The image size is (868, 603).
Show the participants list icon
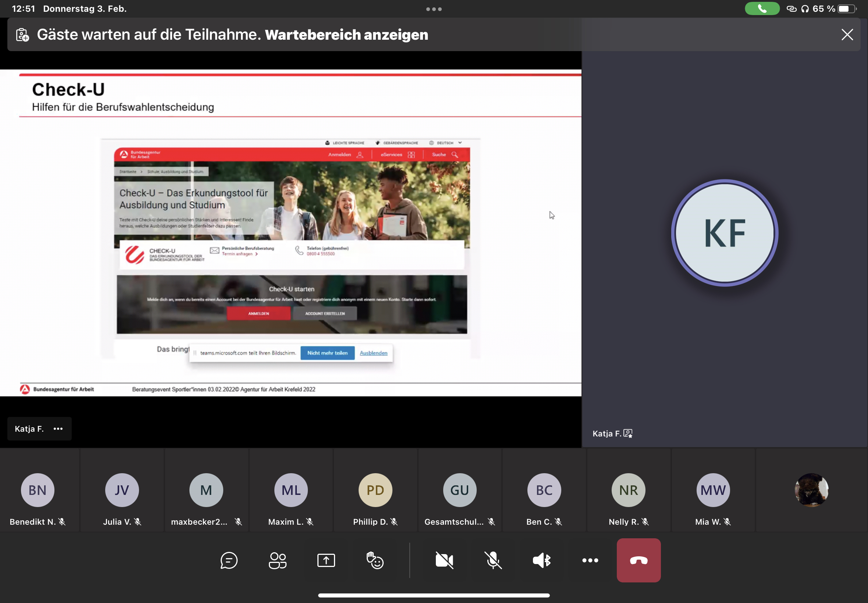(277, 560)
